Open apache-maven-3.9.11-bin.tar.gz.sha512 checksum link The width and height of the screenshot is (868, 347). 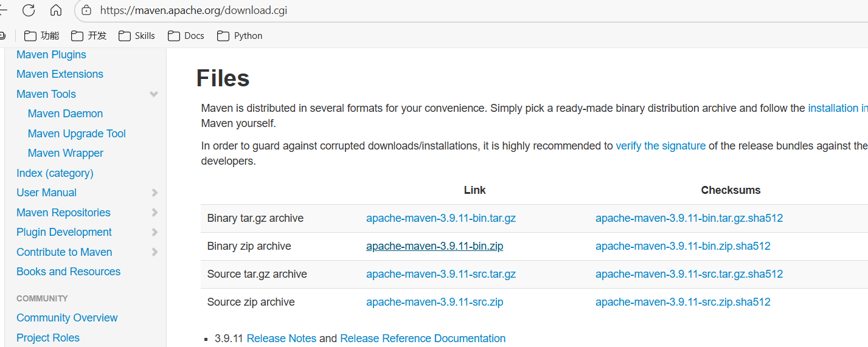pyautogui.click(x=689, y=218)
